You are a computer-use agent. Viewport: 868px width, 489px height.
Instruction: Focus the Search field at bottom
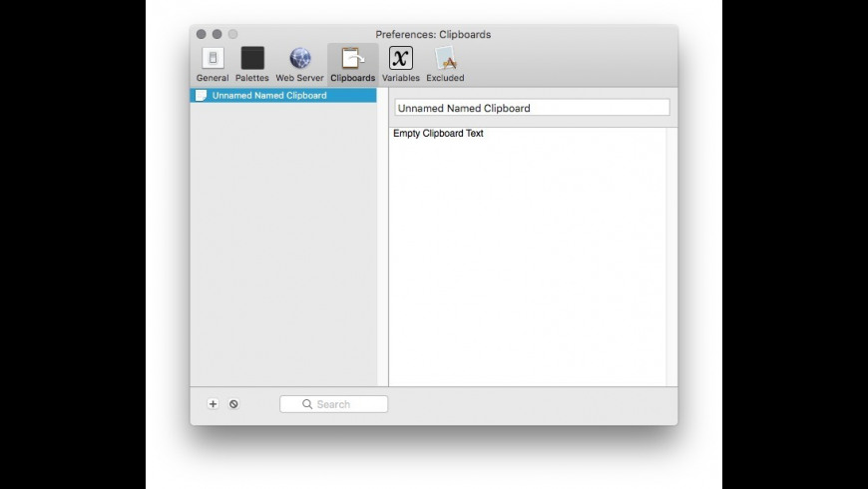(x=334, y=404)
